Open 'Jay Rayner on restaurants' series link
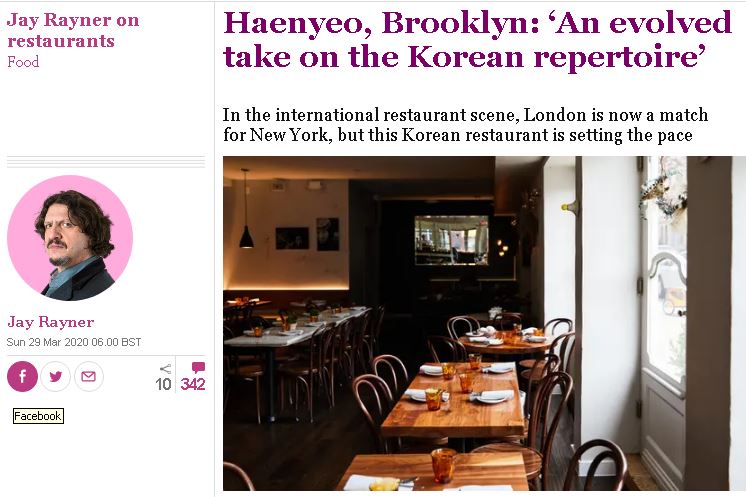Viewport: 746px width, 497px height. pos(73,30)
